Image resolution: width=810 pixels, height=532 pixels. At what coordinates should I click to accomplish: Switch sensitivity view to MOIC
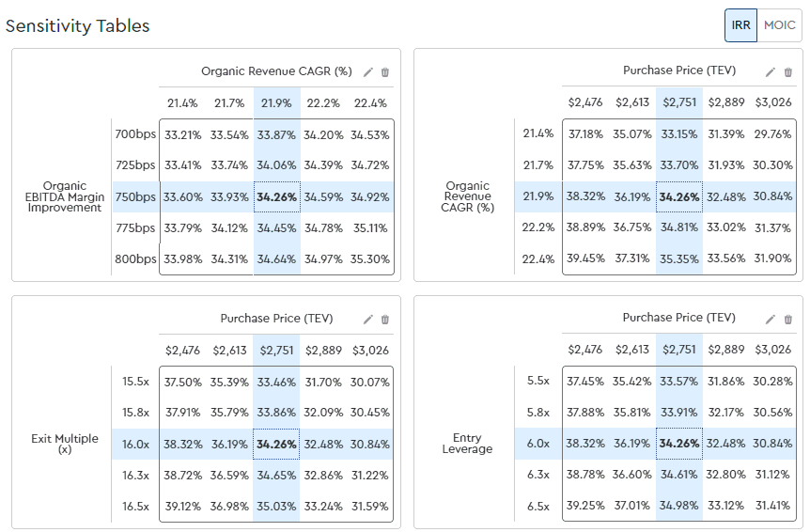[x=779, y=25]
